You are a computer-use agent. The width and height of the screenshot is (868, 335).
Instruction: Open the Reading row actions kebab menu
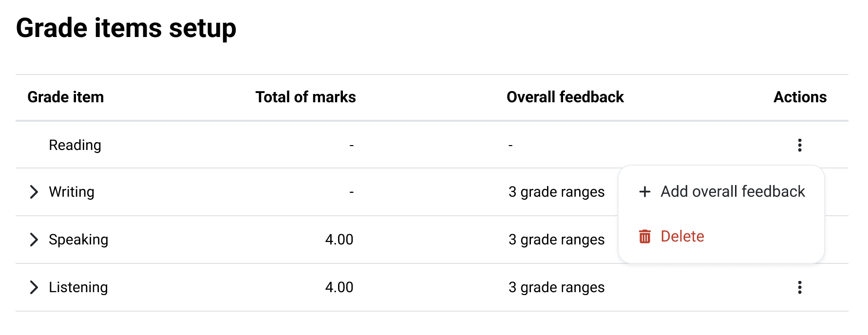coord(799,145)
